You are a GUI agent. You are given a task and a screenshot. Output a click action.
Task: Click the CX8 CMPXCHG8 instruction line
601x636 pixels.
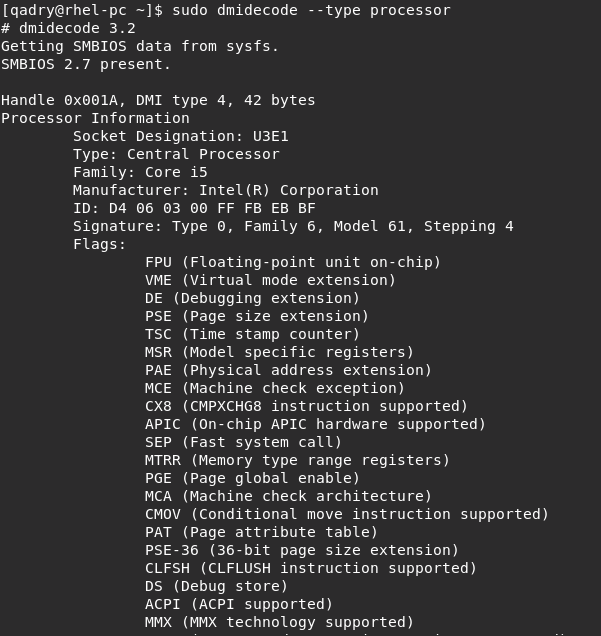307,406
